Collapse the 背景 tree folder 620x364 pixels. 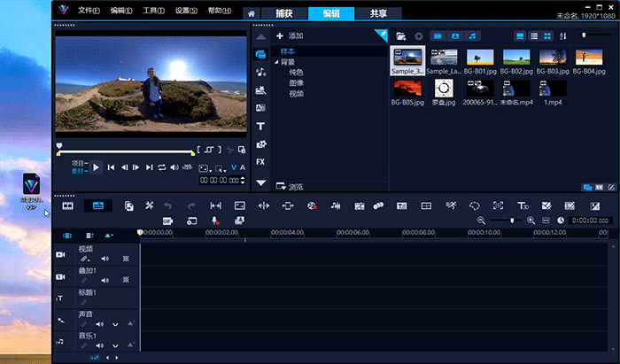click(x=276, y=62)
